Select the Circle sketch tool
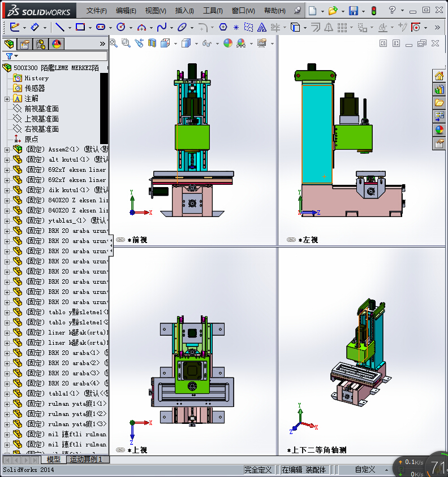The width and height of the screenshot is (448, 477). coord(121,27)
